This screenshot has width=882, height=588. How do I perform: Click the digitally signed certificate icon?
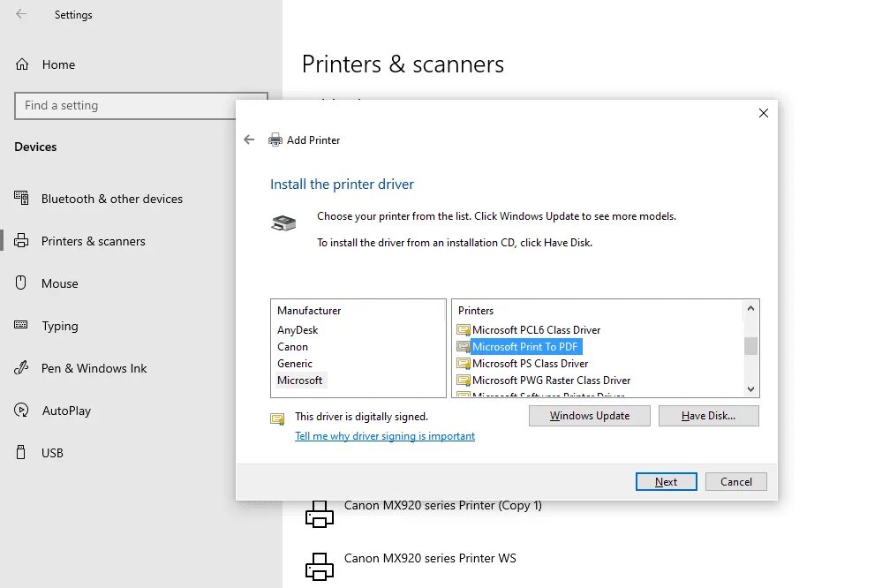[x=277, y=418]
